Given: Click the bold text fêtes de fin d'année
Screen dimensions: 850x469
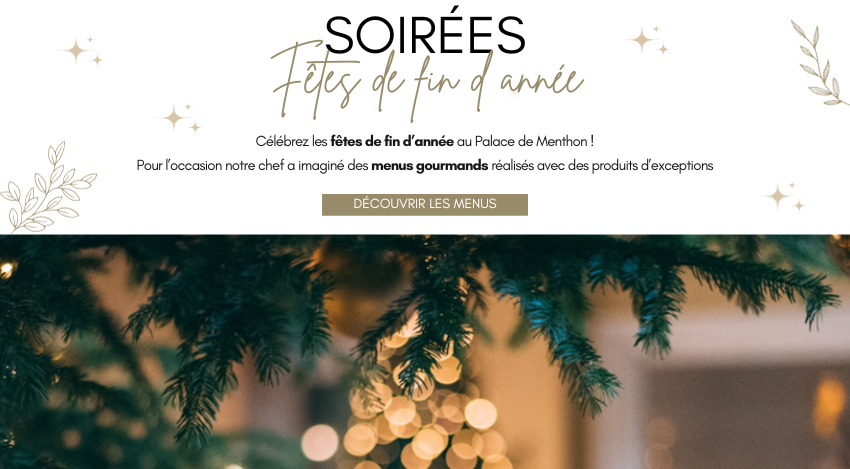Looking at the screenshot, I should (x=392, y=142).
